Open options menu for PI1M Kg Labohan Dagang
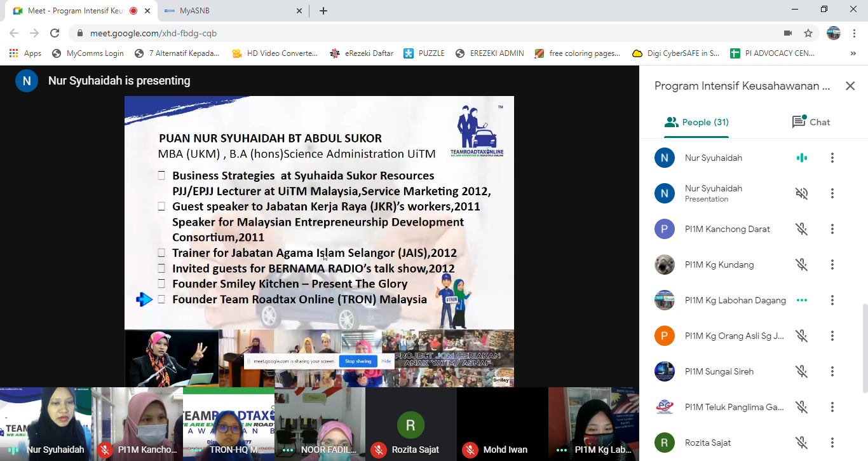The height and width of the screenshot is (461, 868). 832,300
